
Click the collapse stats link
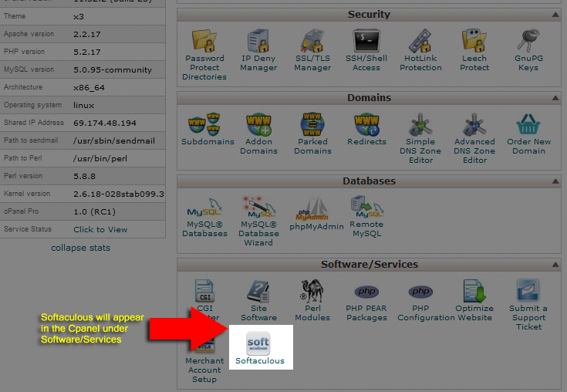click(x=80, y=248)
